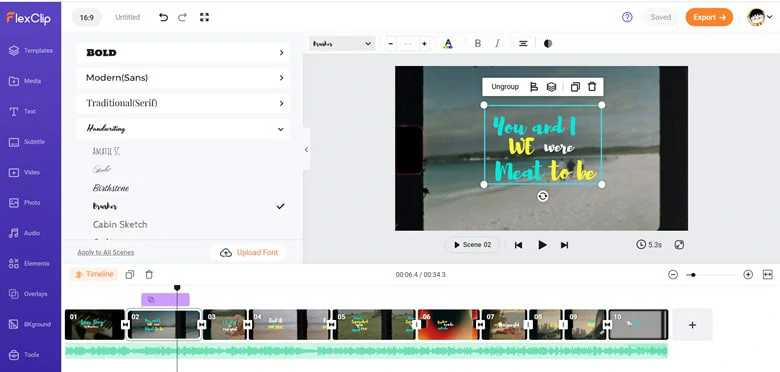Open the Subtitle sidebar tab
Viewport: 780px width, 372px height.
pos(30,142)
